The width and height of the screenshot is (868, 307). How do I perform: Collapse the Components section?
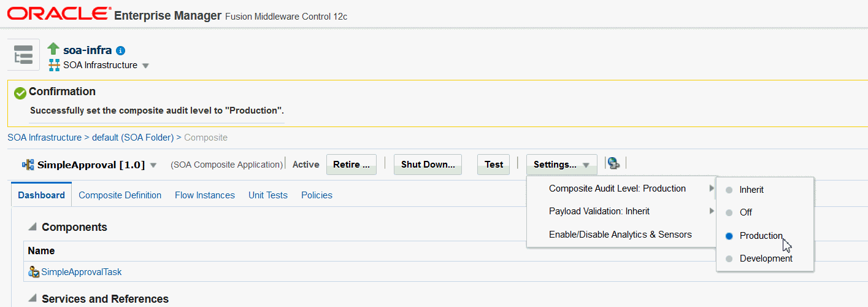[x=32, y=227]
